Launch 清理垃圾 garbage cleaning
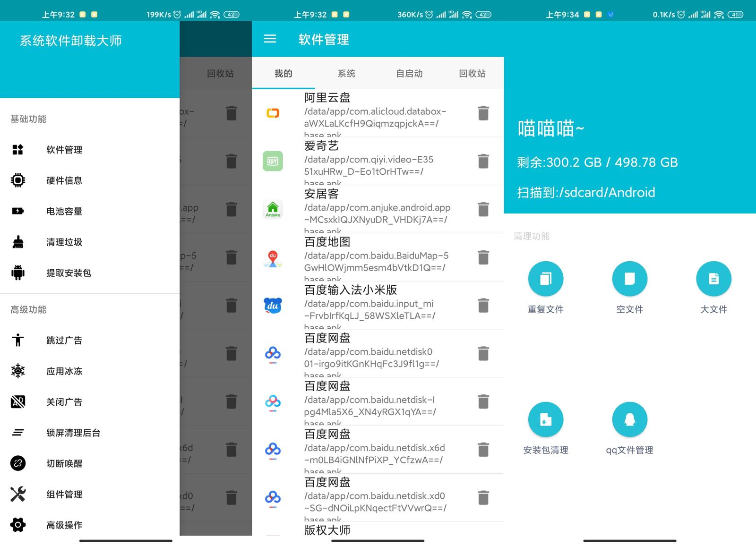This screenshot has width=756, height=546. tap(64, 242)
